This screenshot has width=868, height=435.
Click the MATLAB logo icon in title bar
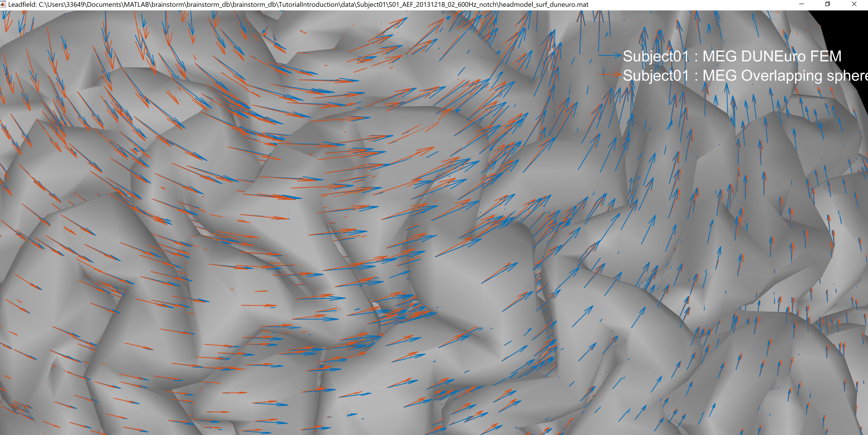pos(3,4)
